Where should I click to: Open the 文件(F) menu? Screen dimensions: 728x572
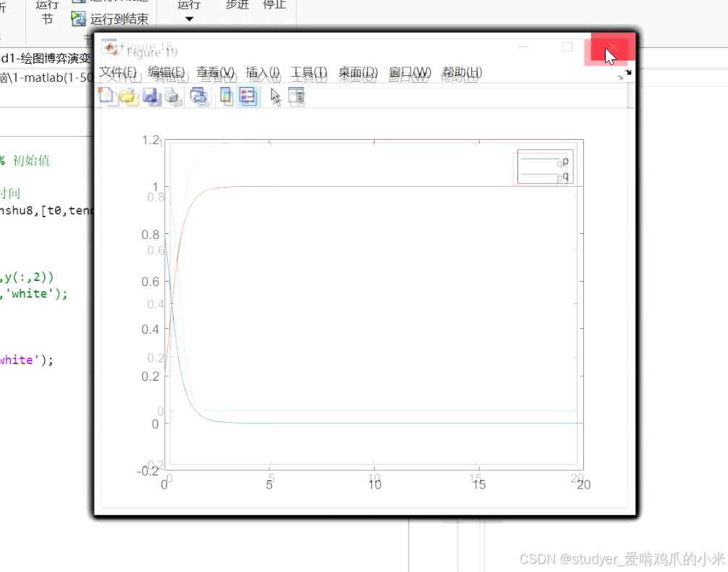pos(119,72)
